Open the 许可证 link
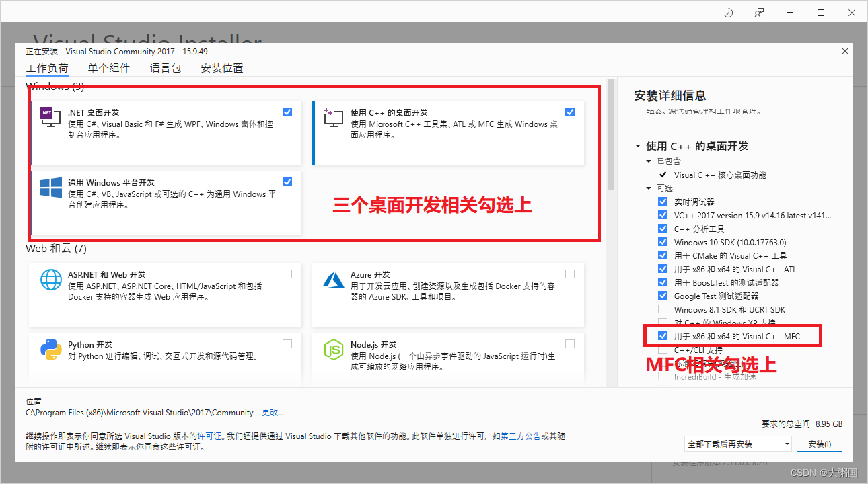Viewport: 868px width, 484px height. click(x=209, y=436)
